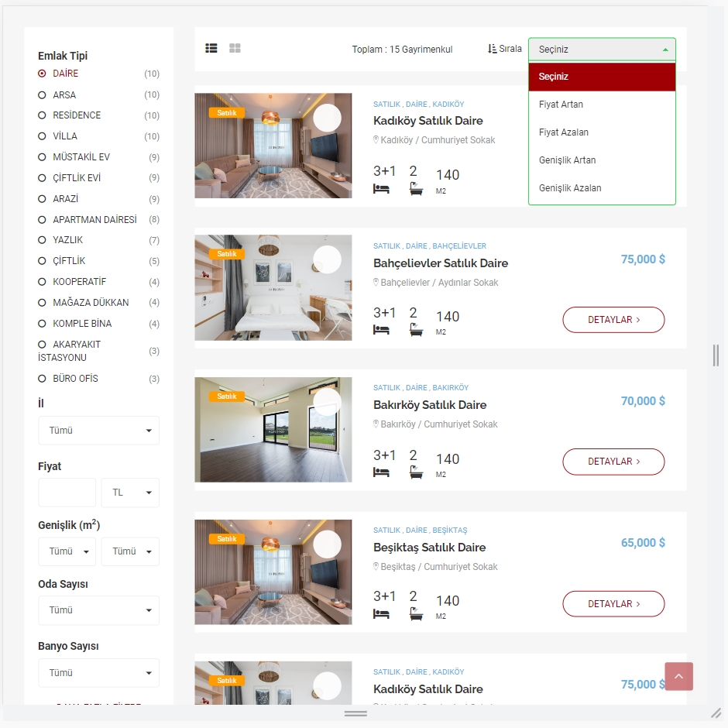The width and height of the screenshot is (728, 728).
Task: Switch to list view layout icon
Action: (211, 48)
